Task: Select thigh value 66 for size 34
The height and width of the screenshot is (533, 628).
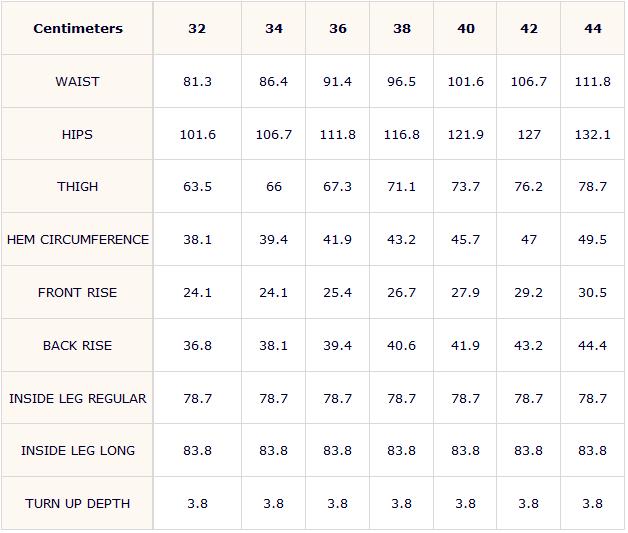Action: (274, 187)
